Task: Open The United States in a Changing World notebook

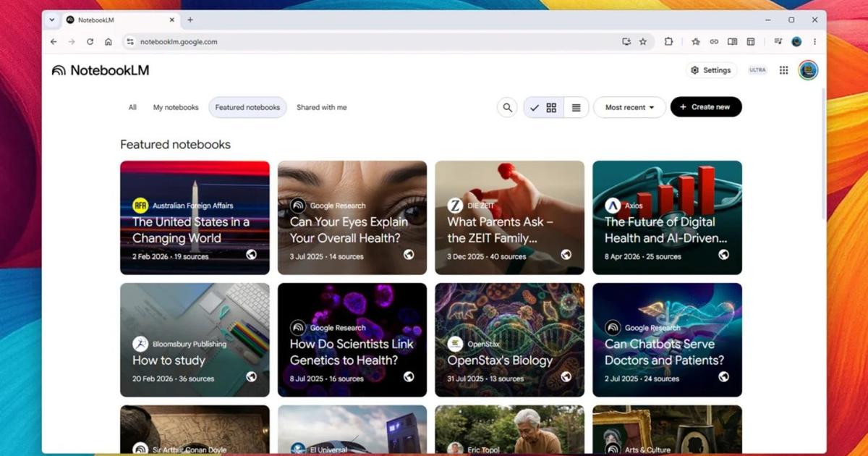Action: (x=195, y=217)
